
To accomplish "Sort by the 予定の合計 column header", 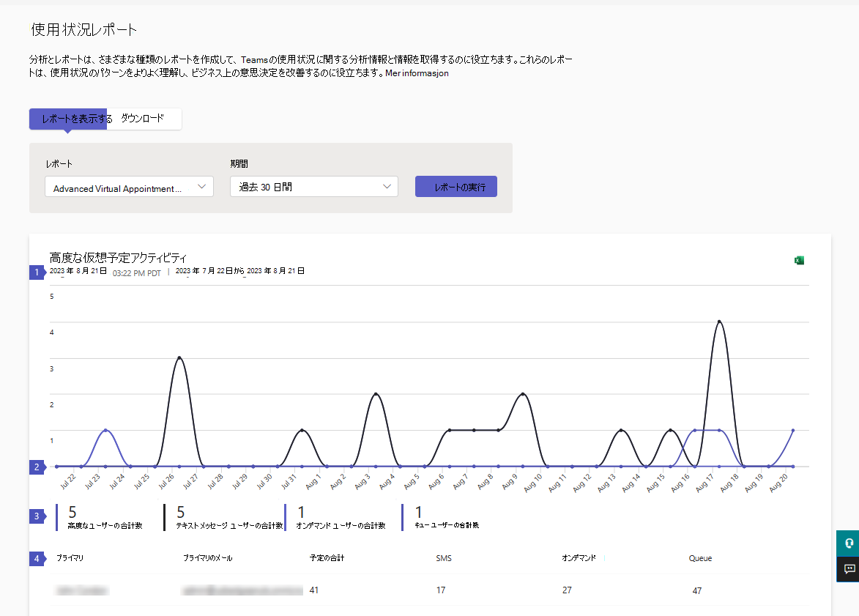I will pyautogui.click(x=327, y=558).
